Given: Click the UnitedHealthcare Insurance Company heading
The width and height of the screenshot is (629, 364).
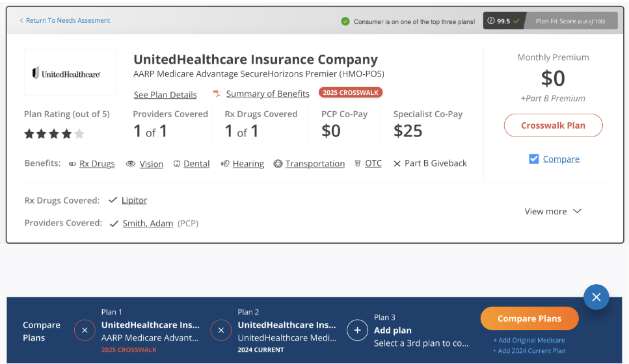Looking at the screenshot, I should (256, 59).
